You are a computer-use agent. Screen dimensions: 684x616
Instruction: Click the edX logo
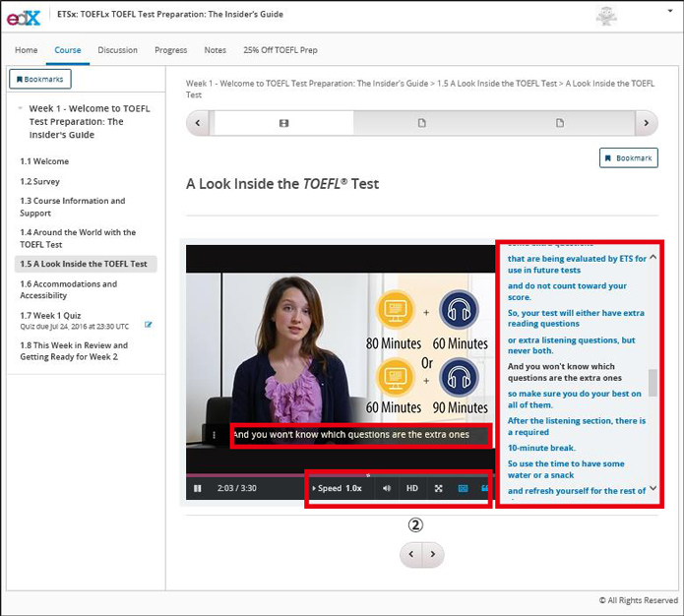click(x=24, y=18)
